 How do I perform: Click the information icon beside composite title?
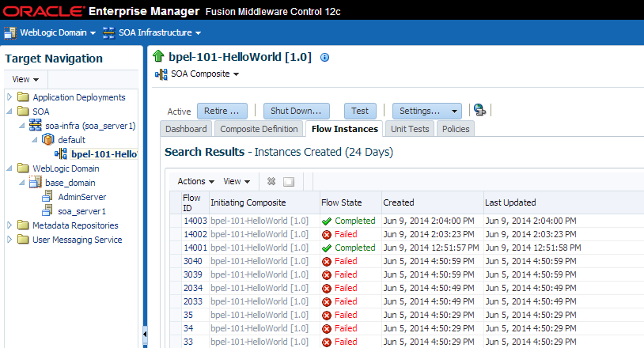click(324, 58)
